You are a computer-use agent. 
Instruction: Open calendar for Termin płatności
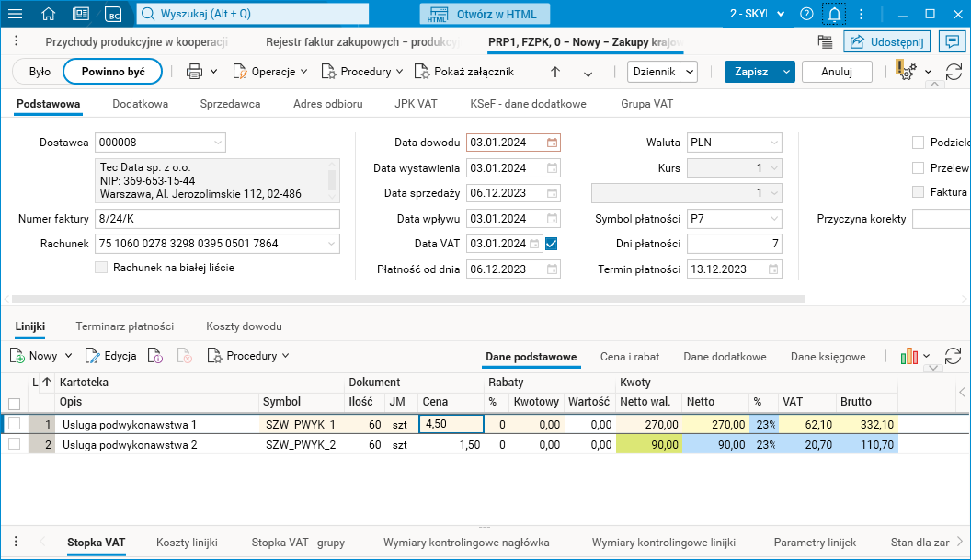pyautogui.click(x=773, y=269)
